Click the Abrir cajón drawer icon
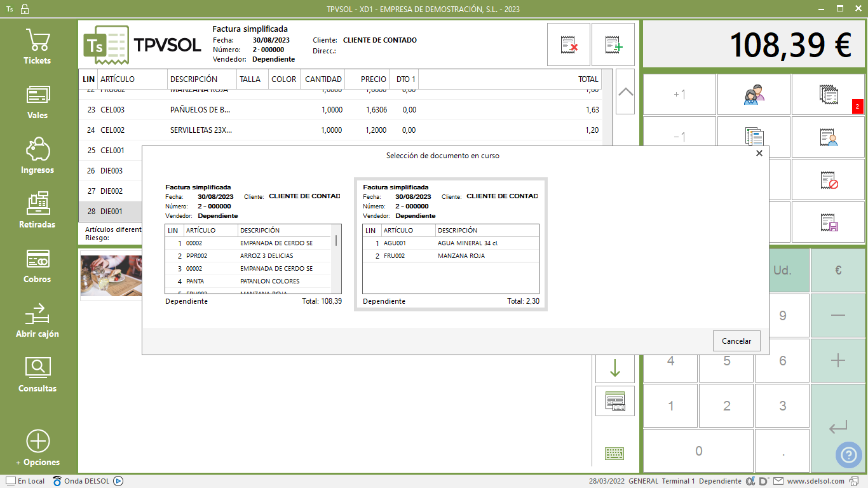The image size is (868, 488). [37, 320]
